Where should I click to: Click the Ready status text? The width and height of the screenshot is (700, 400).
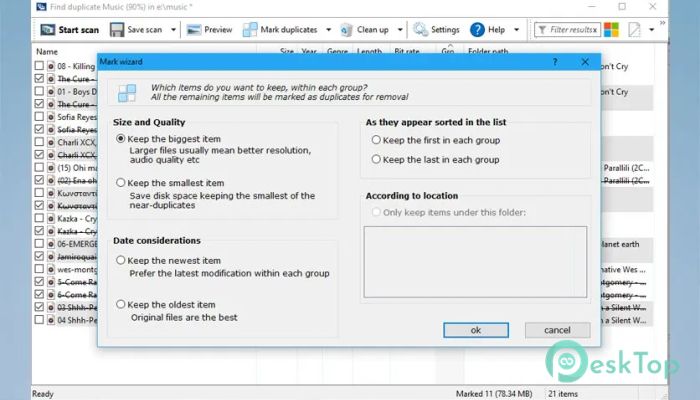click(x=43, y=394)
